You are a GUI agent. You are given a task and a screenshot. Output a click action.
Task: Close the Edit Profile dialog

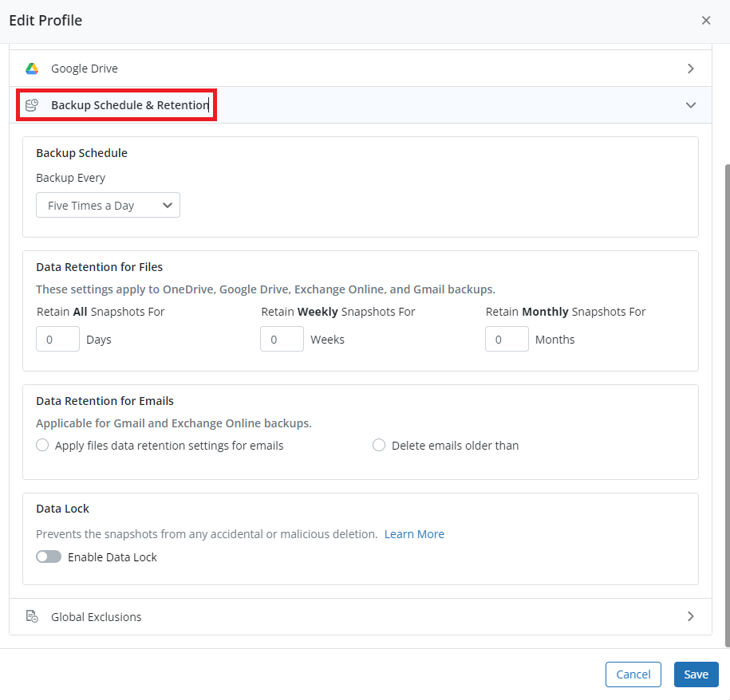click(x=706, y=21)
